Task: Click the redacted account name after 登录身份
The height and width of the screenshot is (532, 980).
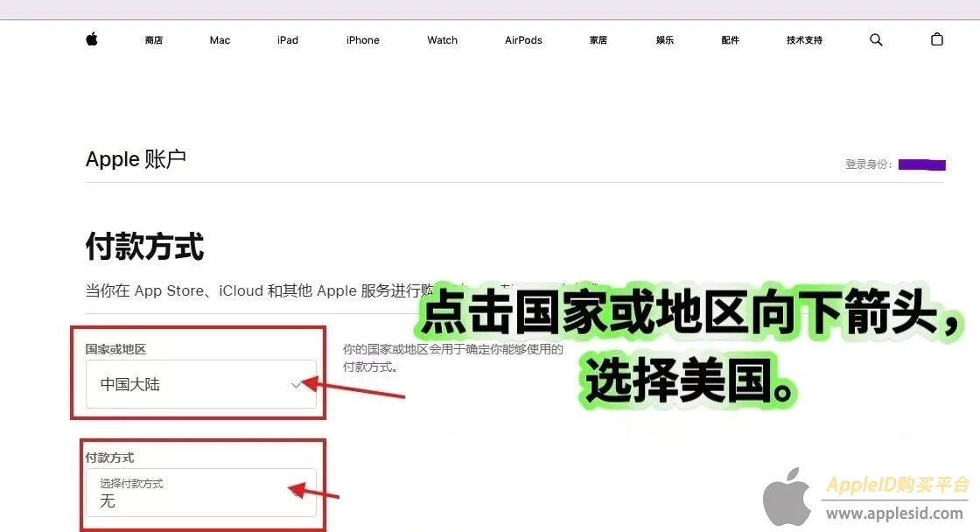Action: (x=921, y=164)
